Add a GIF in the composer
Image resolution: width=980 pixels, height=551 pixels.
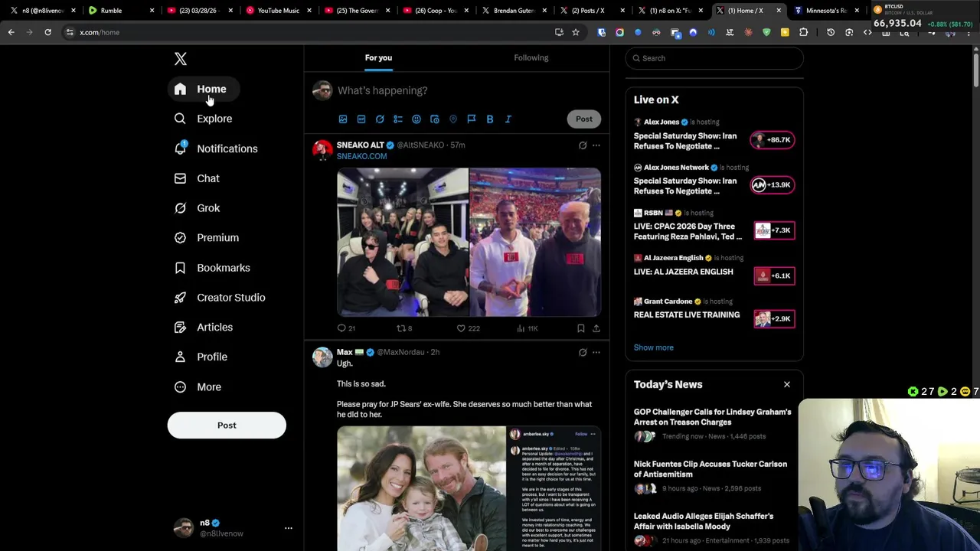click(361, 119)
